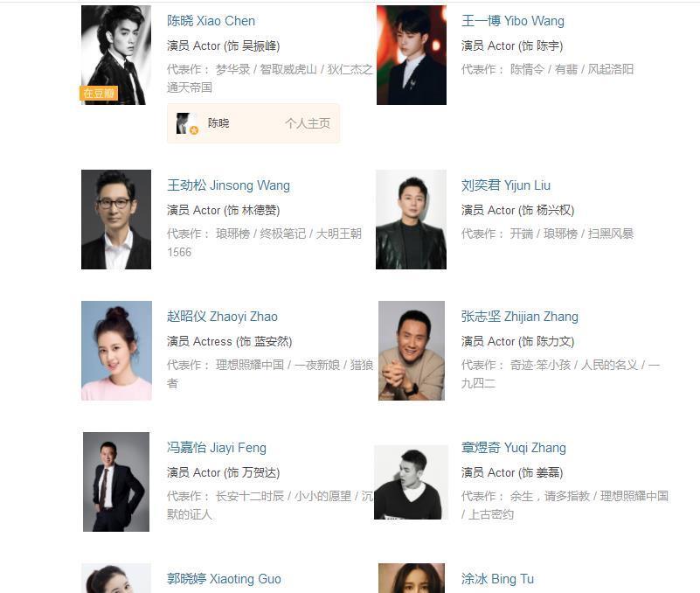Click 个人主页 link in 陈晓 card
Screen dimensions: 700x593
(308, 123)
